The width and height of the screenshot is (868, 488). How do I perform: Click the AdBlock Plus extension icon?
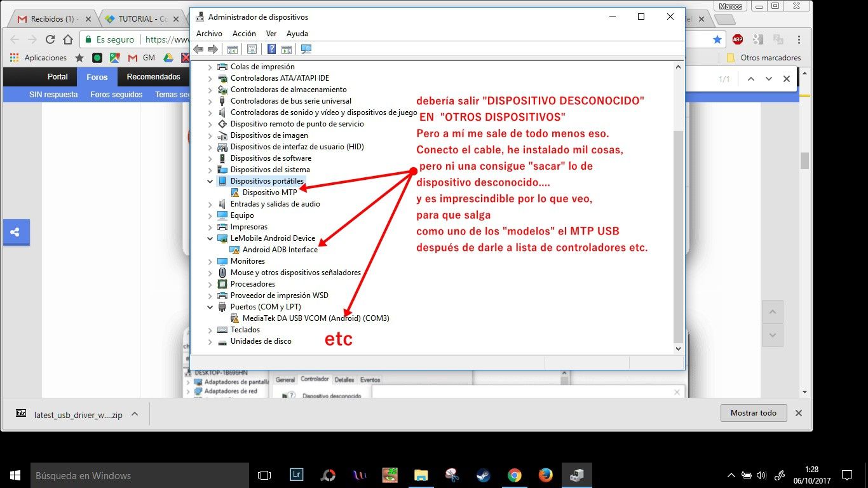tap(738, 39)
